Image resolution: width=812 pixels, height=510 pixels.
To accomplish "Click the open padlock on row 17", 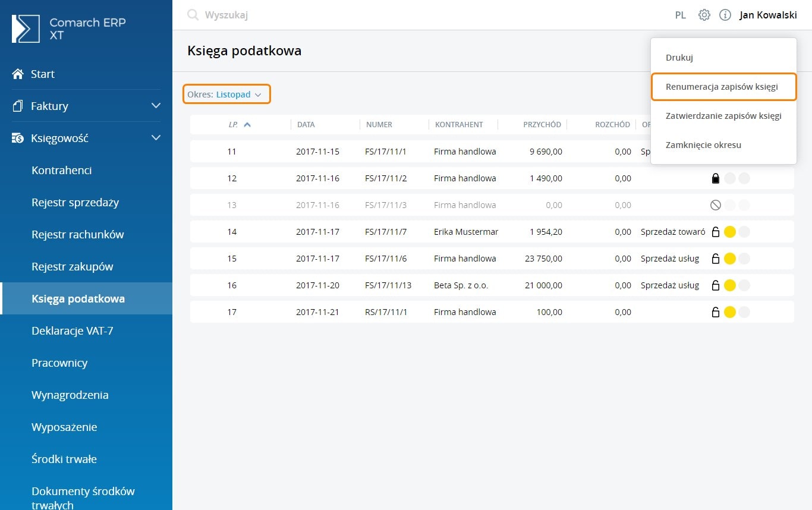I will [716, 312].
